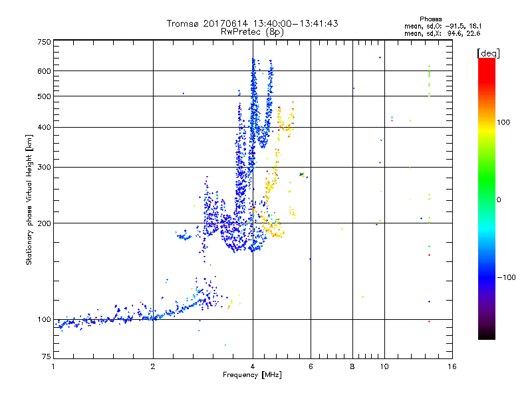The width and height of the screenshot is (532, 399).
Task: Click the '[deg]' colorbar unit label
Action: click(488, 53)
